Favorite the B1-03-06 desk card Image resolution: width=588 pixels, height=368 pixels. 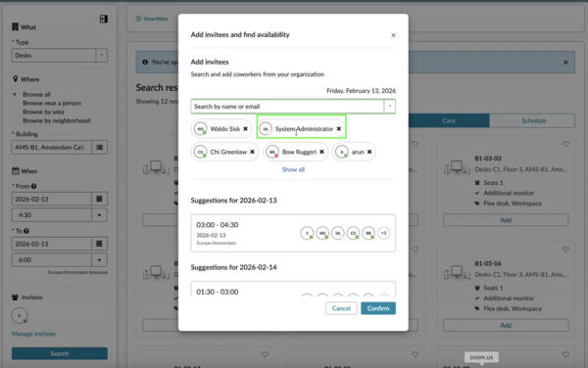point(565,250)
